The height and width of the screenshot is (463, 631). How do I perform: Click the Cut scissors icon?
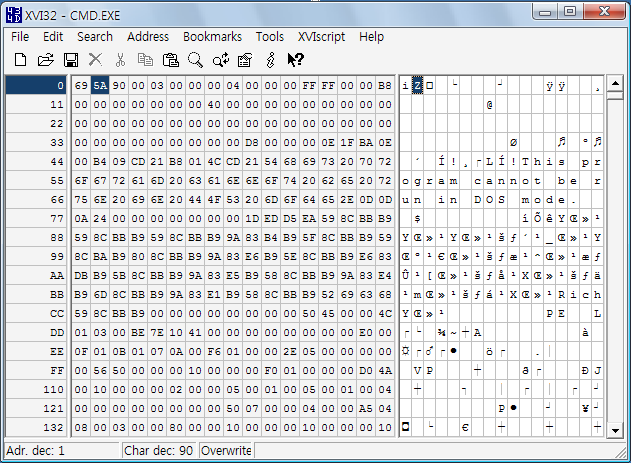coord(120,60)
